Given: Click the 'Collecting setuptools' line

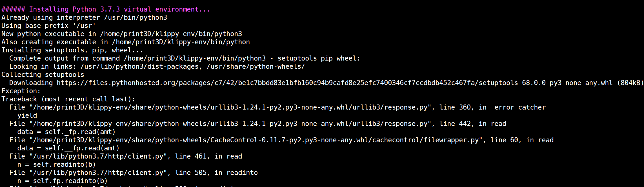Looking at the screenshot, I should 43,75.
